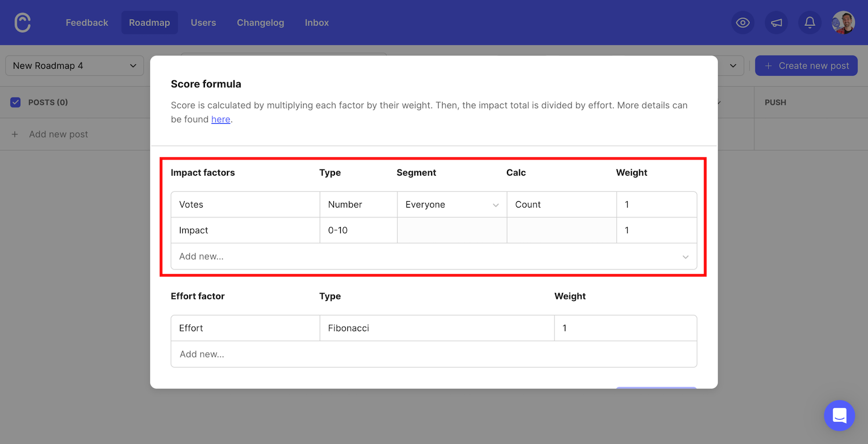Follow the 'here' details link
This screenshot has height=444, width=868.
click(x=220, y=119)
